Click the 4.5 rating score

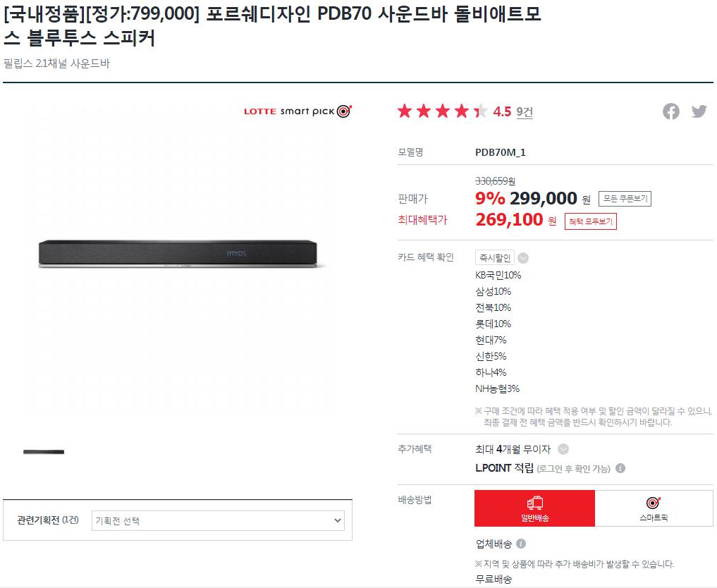502,111
